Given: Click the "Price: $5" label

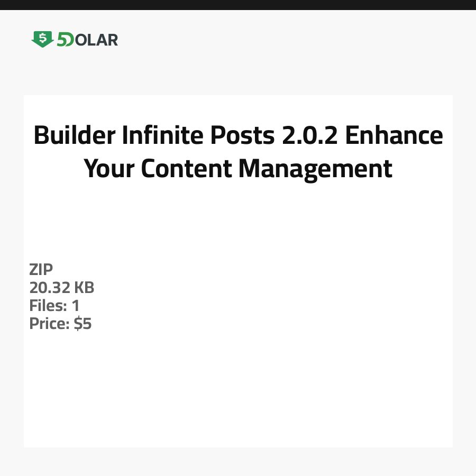Looking at the screenshot, I should point(60,324).
